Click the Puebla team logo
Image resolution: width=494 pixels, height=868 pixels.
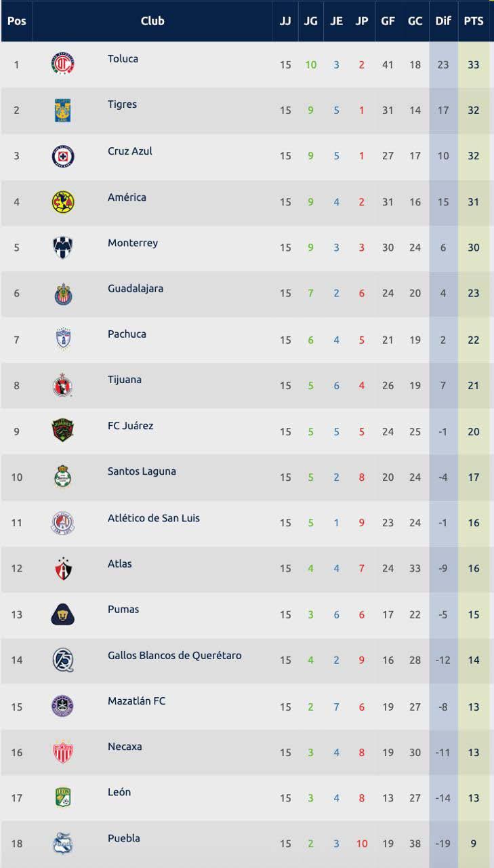63,844
